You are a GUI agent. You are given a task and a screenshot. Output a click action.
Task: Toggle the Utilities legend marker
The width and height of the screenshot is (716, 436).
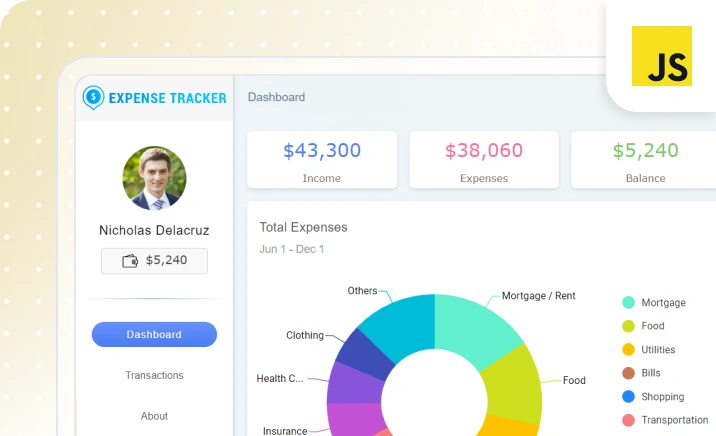(x=628, y=349)
